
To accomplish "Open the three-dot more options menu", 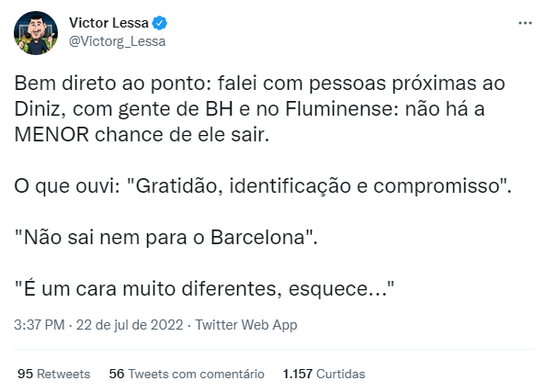I will coord(525,23).
